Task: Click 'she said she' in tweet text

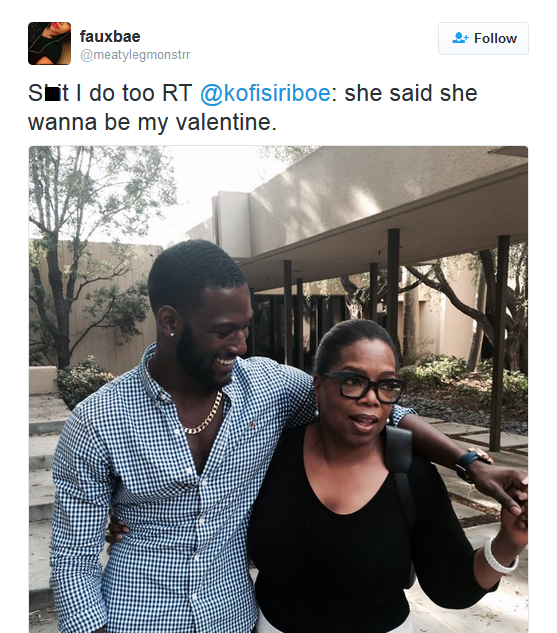Action: pyautogui.click(x=411, y=93)
